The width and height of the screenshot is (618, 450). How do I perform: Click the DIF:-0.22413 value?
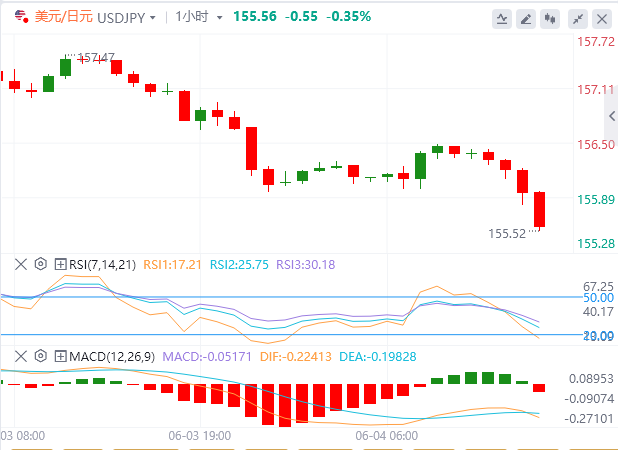point(296,357)
